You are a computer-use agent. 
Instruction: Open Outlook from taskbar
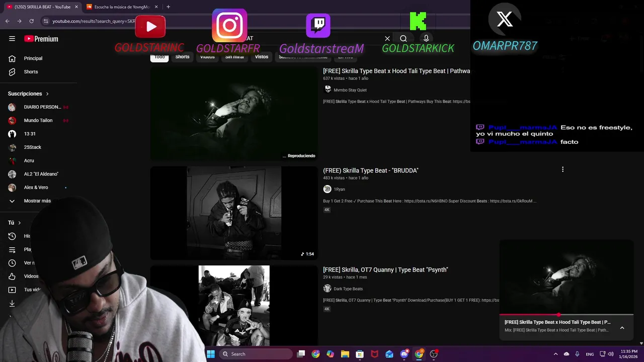click(389, 354)
